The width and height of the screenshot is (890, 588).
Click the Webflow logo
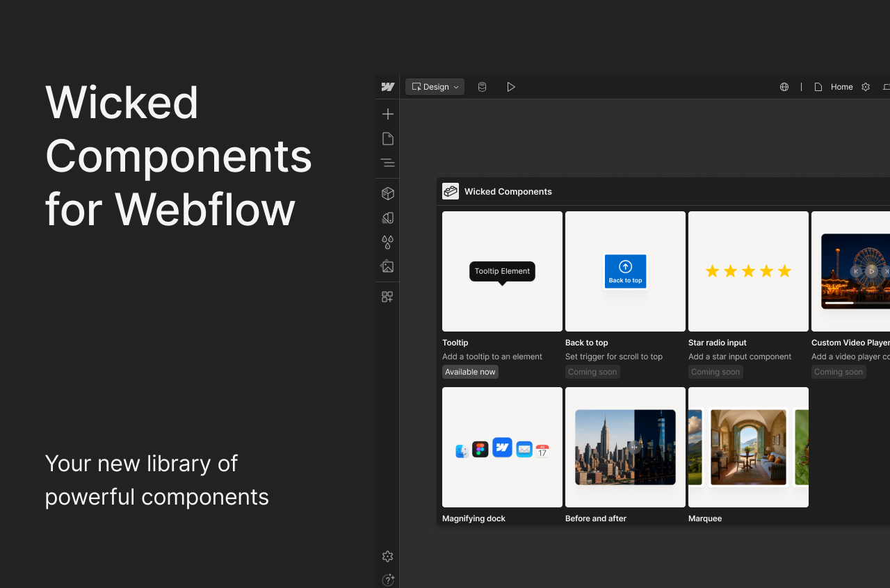pos(387,86)
